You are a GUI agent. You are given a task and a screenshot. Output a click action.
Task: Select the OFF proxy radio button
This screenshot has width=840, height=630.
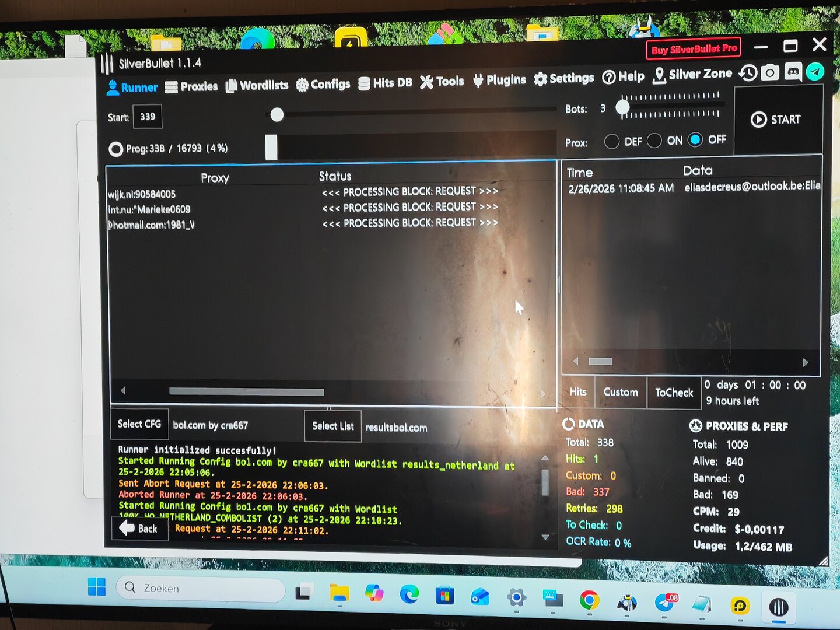[695, 140]
